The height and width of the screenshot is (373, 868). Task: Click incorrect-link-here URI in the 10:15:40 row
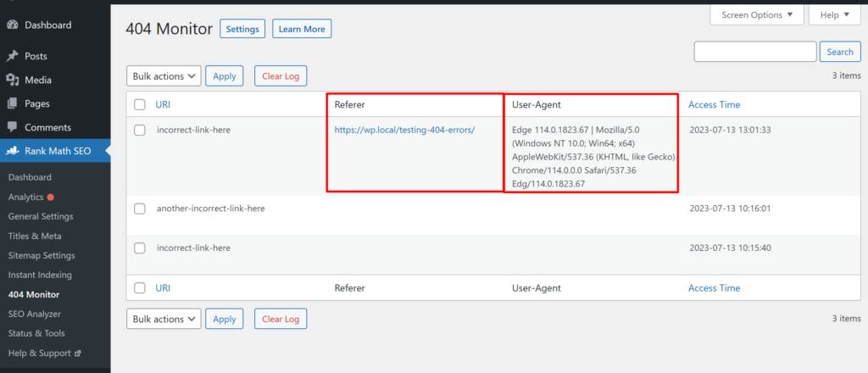click(x=194, y=248)
